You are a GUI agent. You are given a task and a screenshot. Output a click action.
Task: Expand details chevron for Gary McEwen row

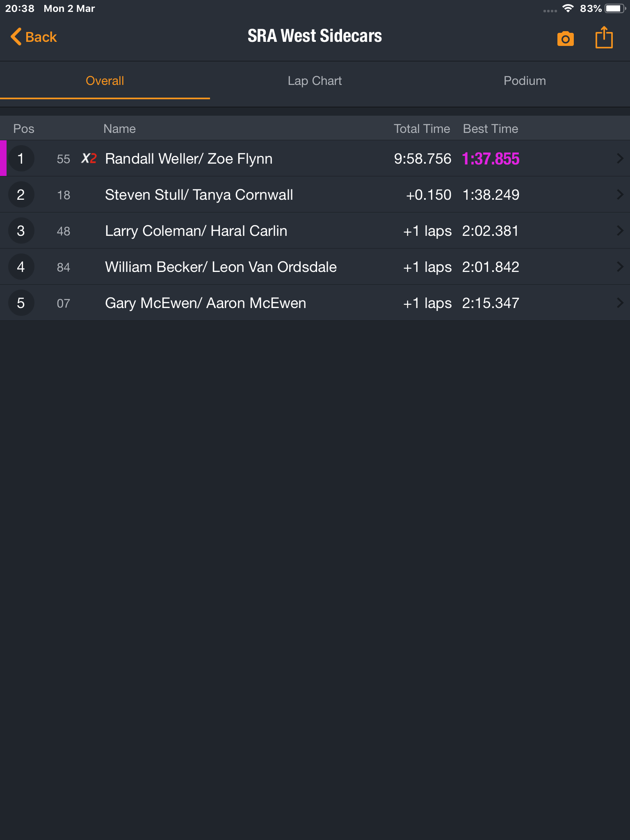[620, 303]
